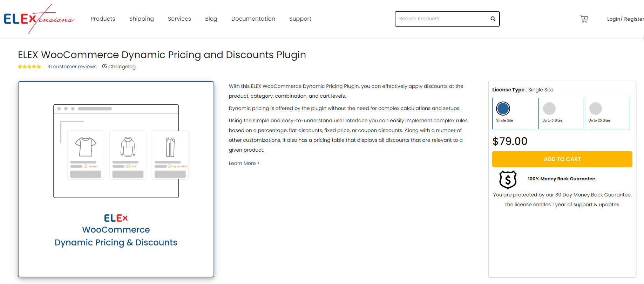Click the ADD TO CART button
Image resolution: width=644 pixels, height=284 pixels.
click(562, 159)
